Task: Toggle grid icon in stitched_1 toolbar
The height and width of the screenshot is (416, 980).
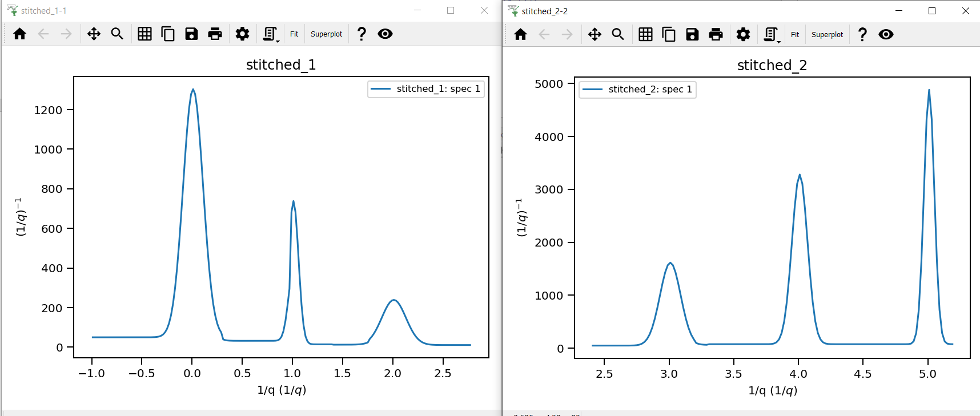Action: (x=144, y=34)
